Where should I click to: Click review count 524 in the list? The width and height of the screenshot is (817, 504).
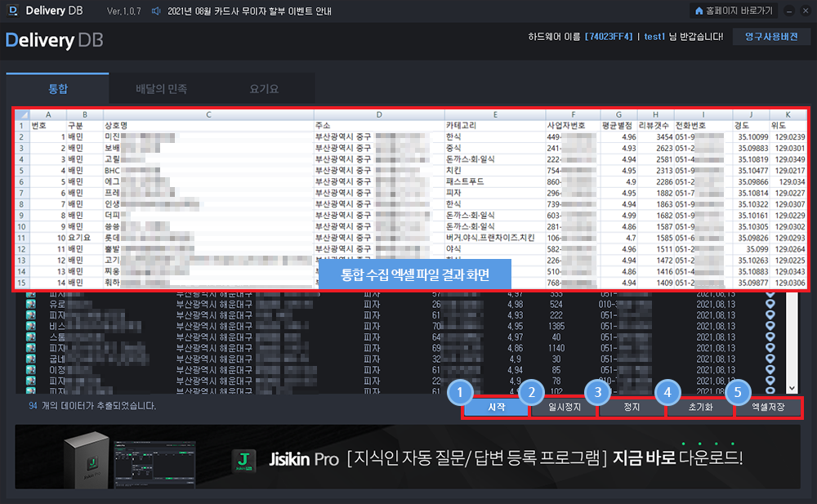[x=556, y=304]
